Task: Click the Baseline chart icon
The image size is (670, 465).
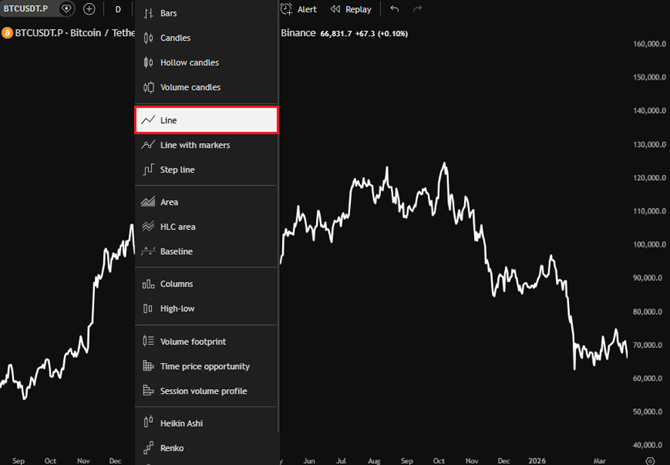Action: pos(148,252)
